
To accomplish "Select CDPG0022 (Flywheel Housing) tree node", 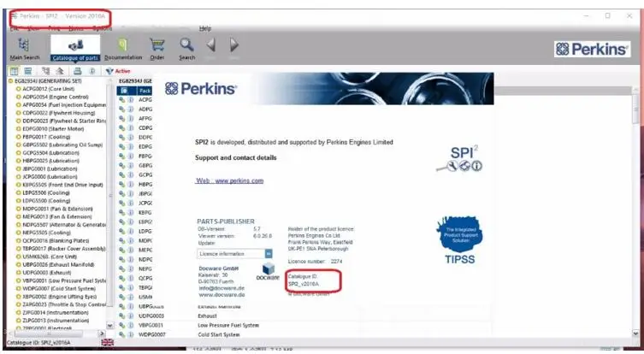I will point(59,113).
